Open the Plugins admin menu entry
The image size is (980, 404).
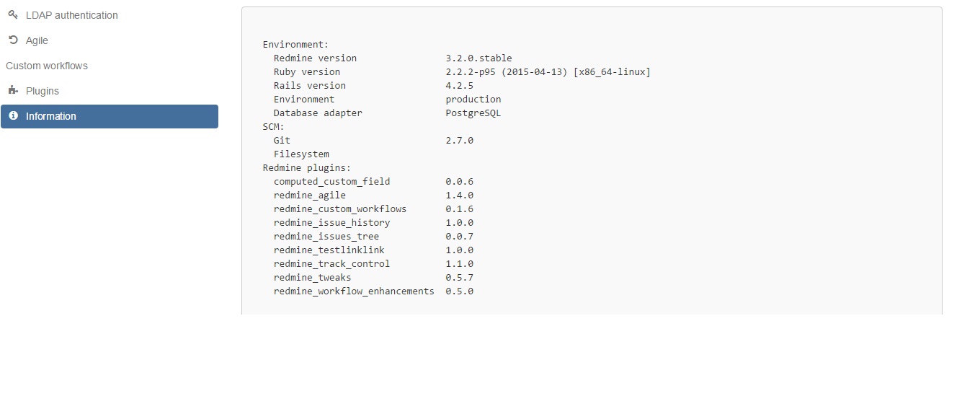coord(43,91)
